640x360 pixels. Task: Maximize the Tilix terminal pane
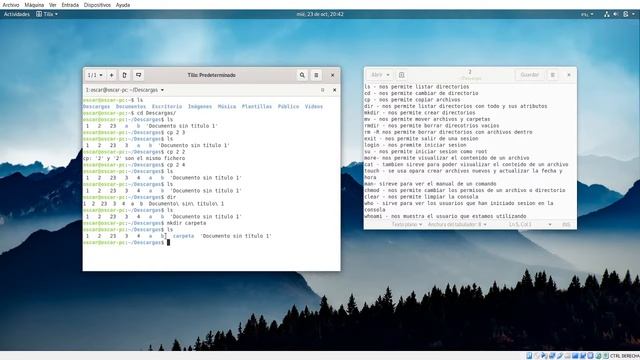click(322, 90)
